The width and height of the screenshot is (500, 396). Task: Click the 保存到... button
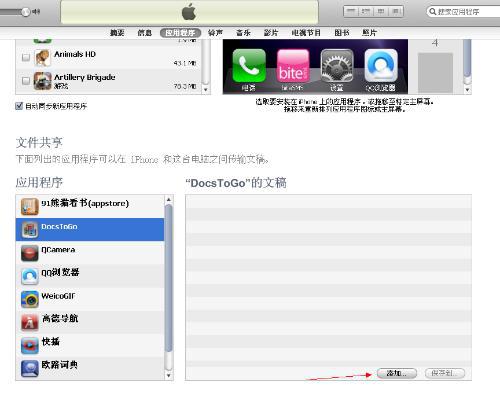click(445, 373)
